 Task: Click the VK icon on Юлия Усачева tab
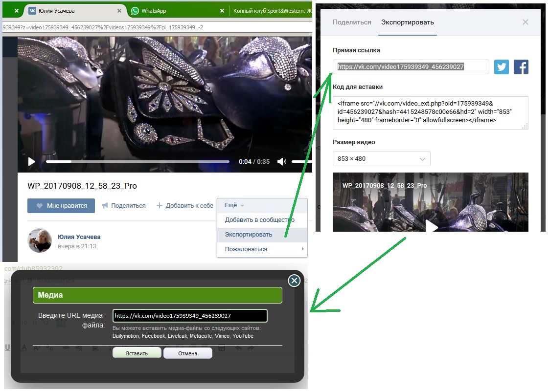point(32,11)
